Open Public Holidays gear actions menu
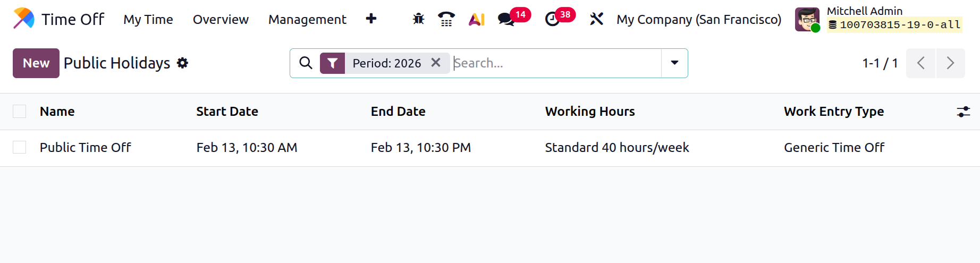Screen dimensions: 980x263 [x=182, y=63]
